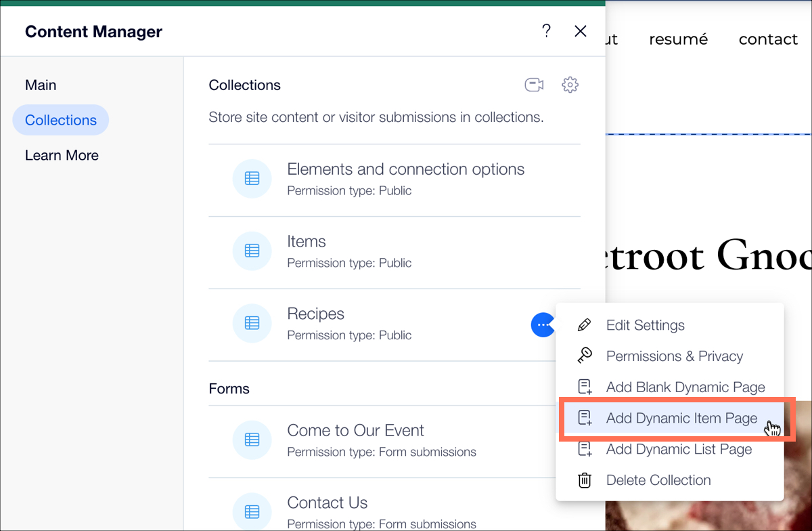
Task: Switch to the Main tab
Action: [41, 85]
